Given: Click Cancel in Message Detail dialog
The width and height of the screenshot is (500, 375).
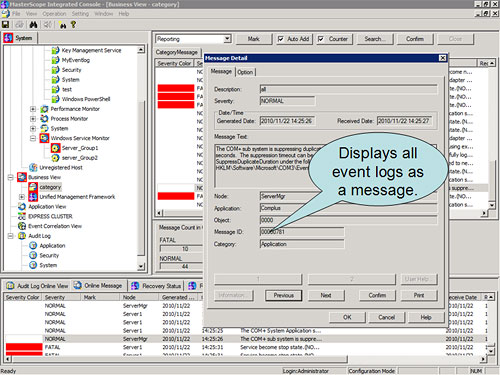Looking at the screenshot, I should [387, 317].
